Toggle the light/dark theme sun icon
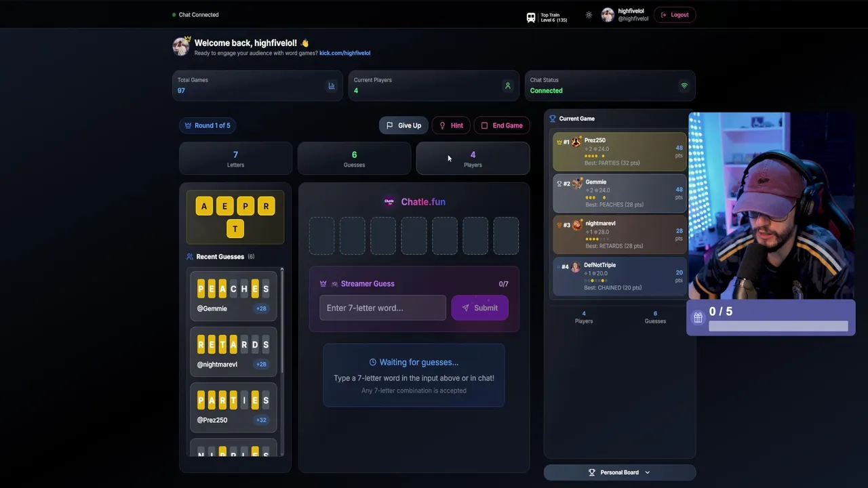The image size is (868, 488). pyautogui.click(x=589, y=15)
